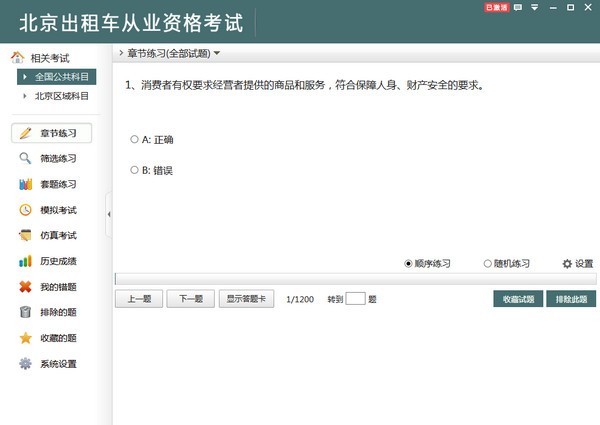This screenshot has height=425, width=600.
Task: Click the pencil icon for 章节练习
Action: [25, 133]
